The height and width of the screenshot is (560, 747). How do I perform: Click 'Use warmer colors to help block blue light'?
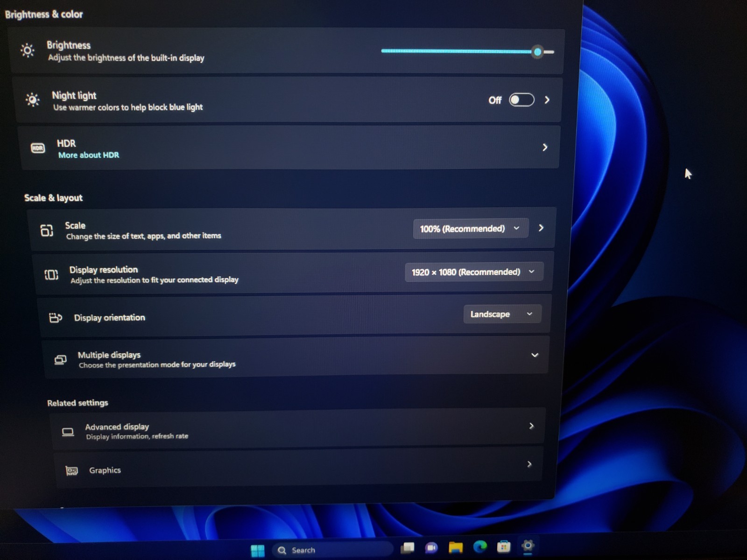click(x=128, y=107)
